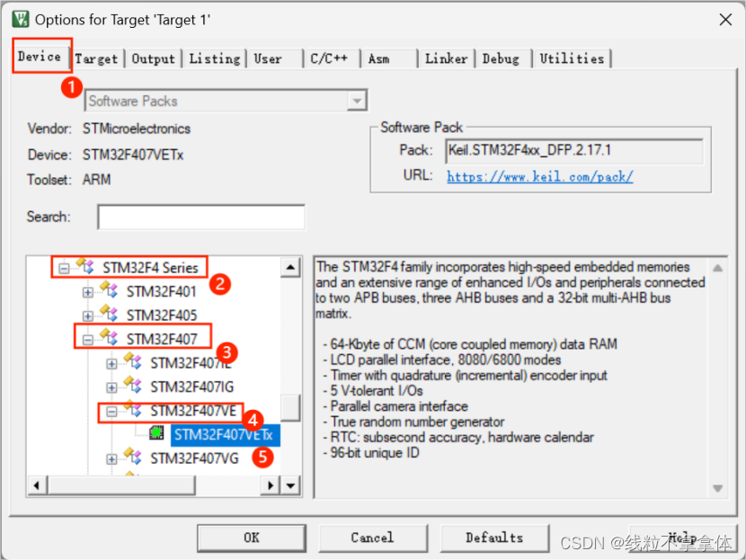Click the Help button
Screen dimensions: 746x560
(683, 538)
